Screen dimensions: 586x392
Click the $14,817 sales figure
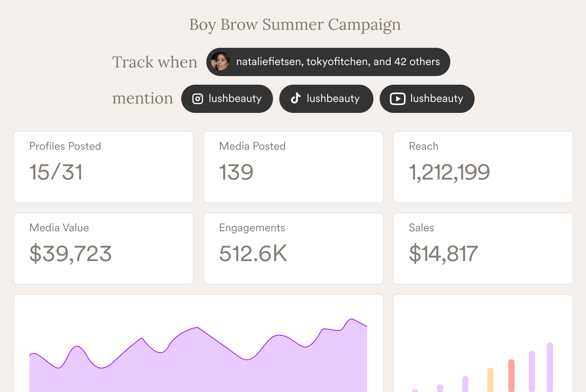443,254
